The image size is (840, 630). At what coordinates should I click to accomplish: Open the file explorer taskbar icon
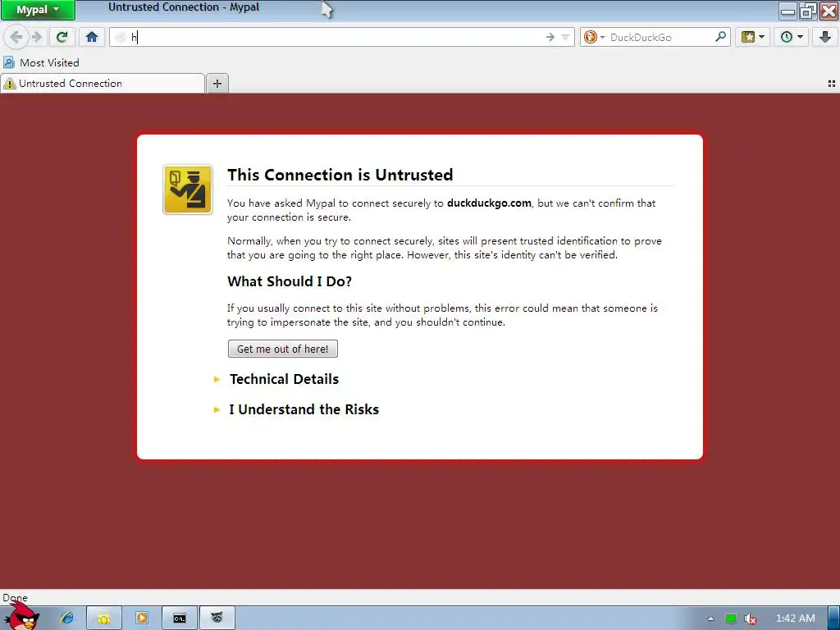point(104,619)
